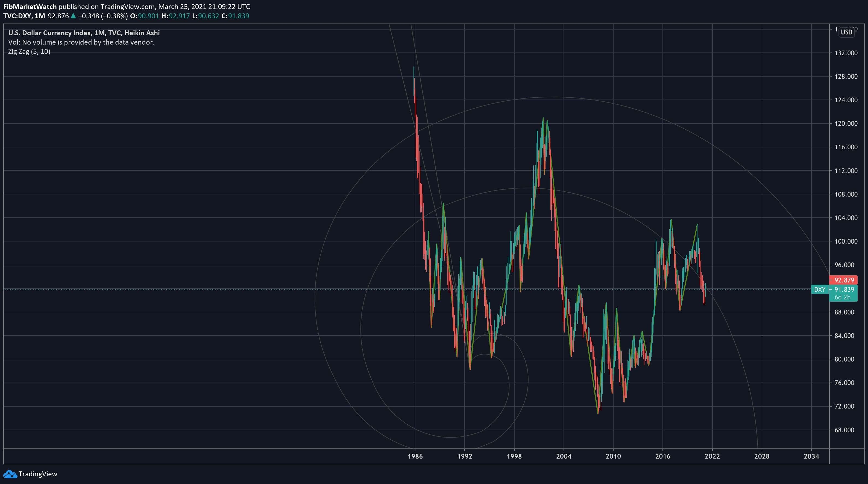
Task: Click the U.S. Dollar Currency Index title
Action: (84, 33)
